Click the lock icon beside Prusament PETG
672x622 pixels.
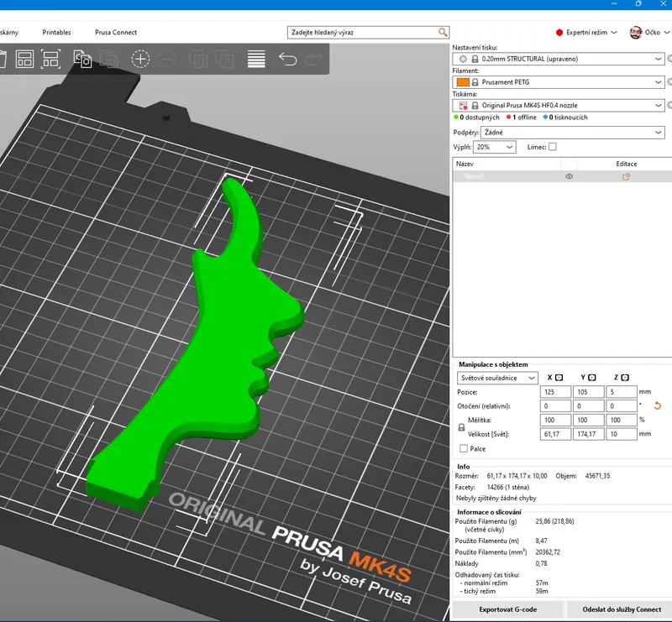click(x=475, y=82)
